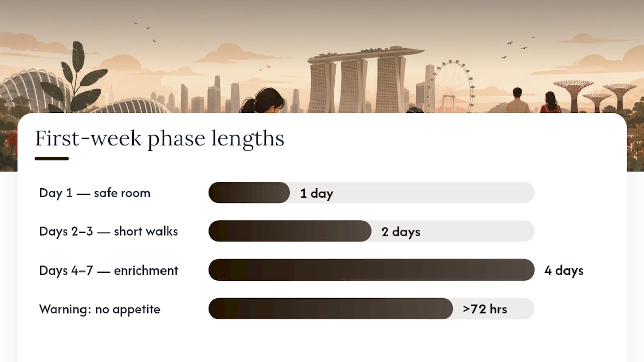Select the 'Days 2–3 — short walks' label
The image size is (644, 362).
pyautogui.click(x=108, y=231)
